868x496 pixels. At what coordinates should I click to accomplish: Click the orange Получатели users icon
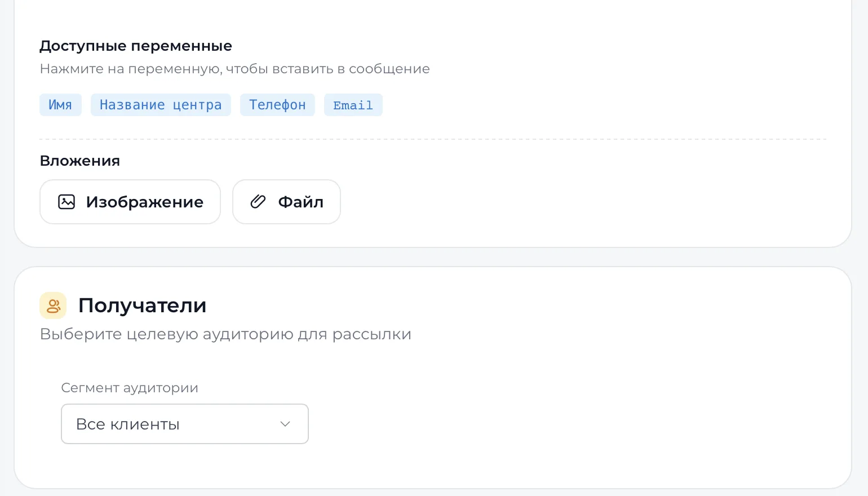(x=53, y=305)
